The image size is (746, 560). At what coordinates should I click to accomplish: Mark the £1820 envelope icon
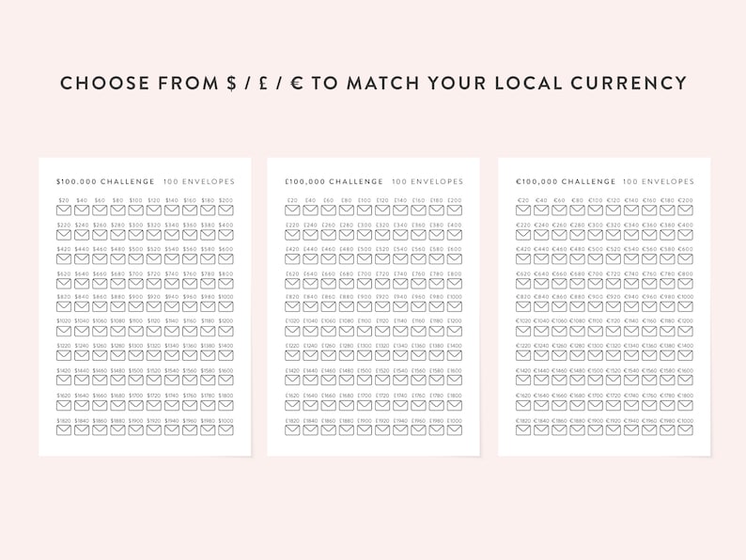point(292,430)
